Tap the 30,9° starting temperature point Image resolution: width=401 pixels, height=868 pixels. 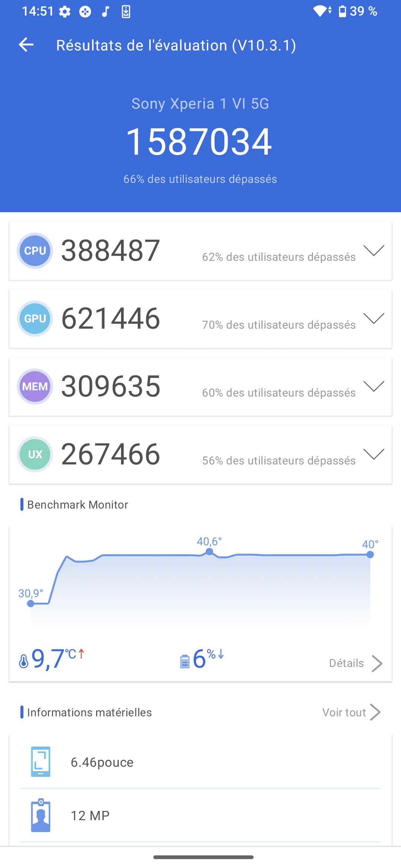pyautogui.click(x=31, y=604)
